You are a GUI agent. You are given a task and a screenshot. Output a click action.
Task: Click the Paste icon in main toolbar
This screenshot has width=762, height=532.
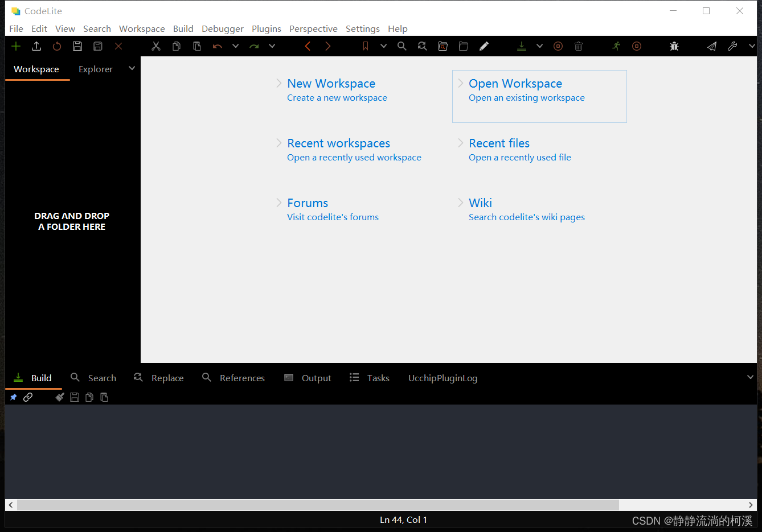(x=197, y=46)
